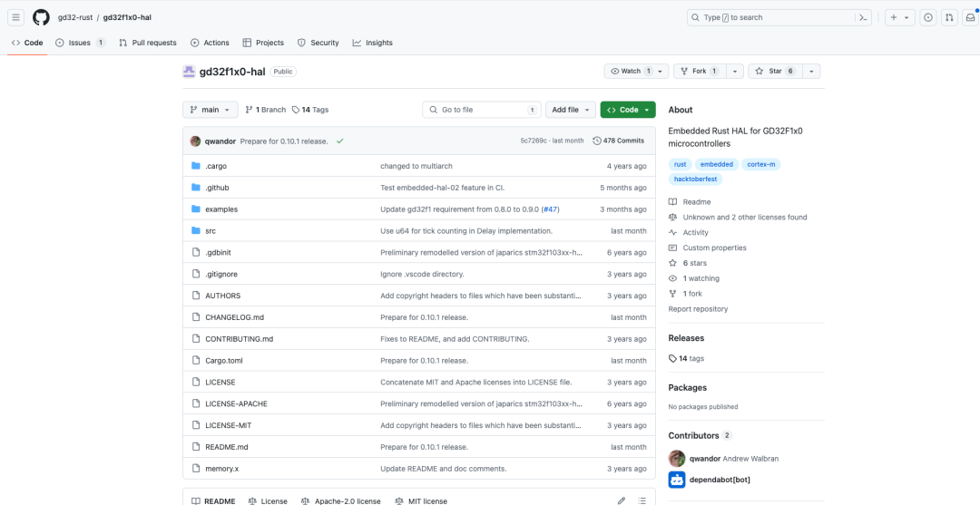Click the cortex-m topic tag
This screenshot has width=980, height=505.
point(761,164)
